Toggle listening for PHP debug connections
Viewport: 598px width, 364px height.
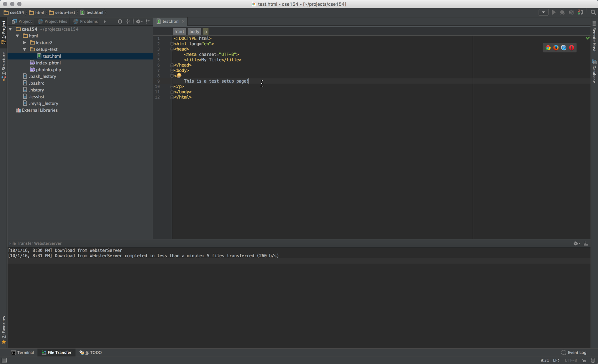(x=581, y=12)
